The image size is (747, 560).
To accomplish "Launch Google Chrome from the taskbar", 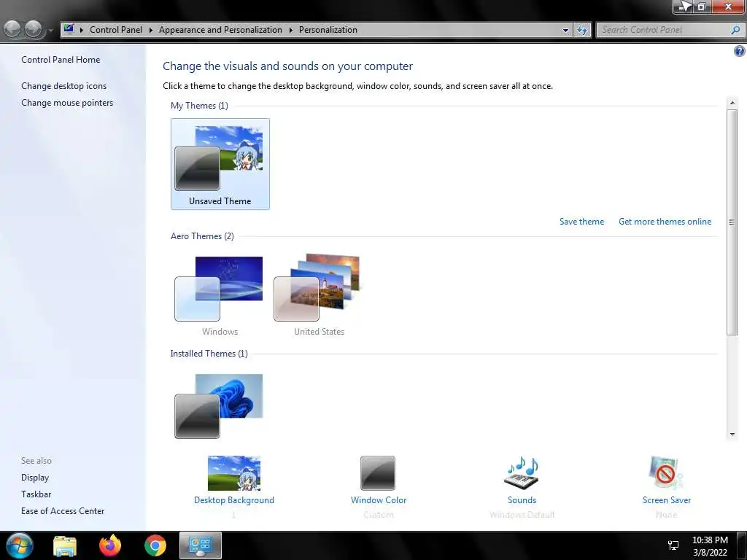I will [x=155, y=545].
